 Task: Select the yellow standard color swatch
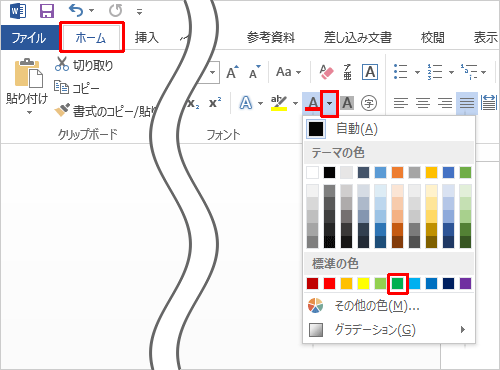point(363,283)
